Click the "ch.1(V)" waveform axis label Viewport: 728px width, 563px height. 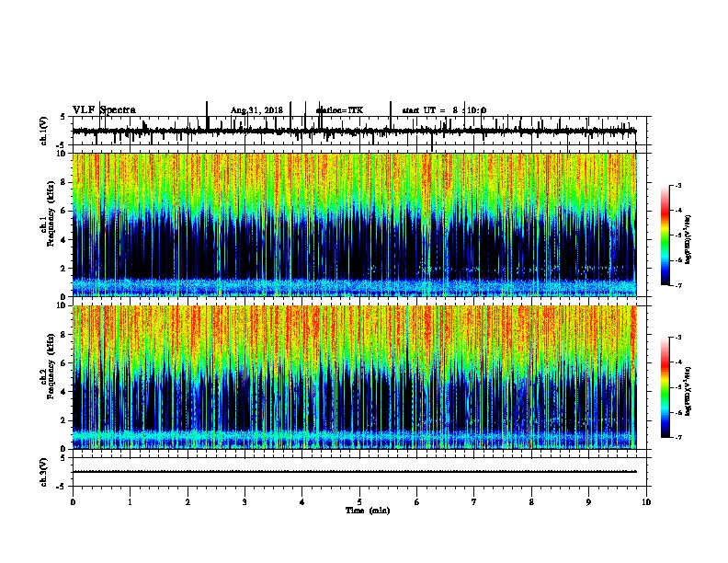[x=44, y=131]
